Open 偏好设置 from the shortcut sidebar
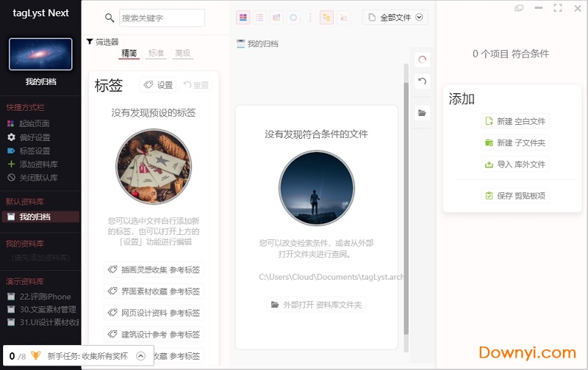Image resolution: width=588 pixels, height=370 pixels. 34,137
